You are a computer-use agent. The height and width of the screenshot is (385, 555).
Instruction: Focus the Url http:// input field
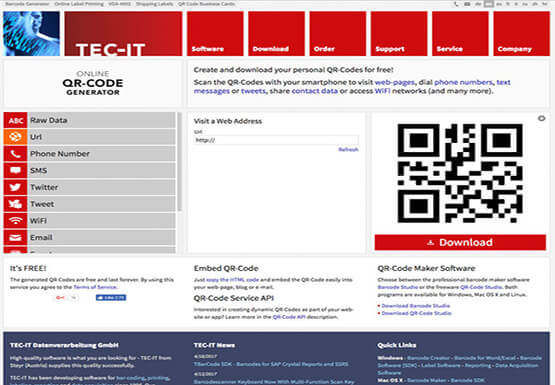(x=276, y=140)
